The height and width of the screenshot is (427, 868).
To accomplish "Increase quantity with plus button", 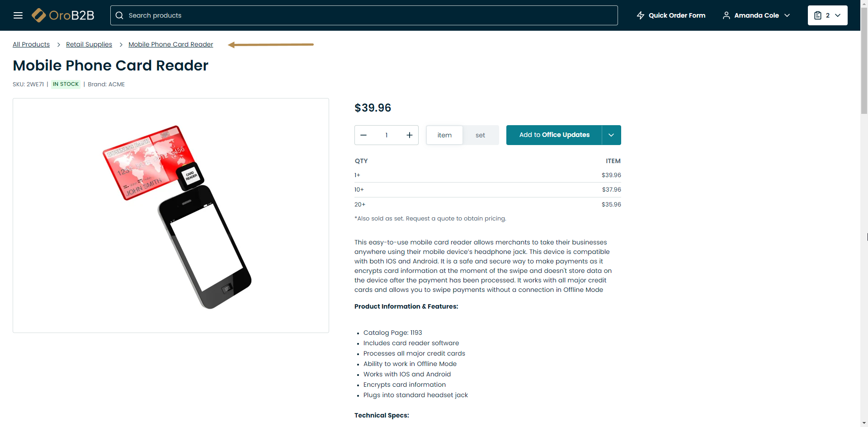I will tap(410, 135).
